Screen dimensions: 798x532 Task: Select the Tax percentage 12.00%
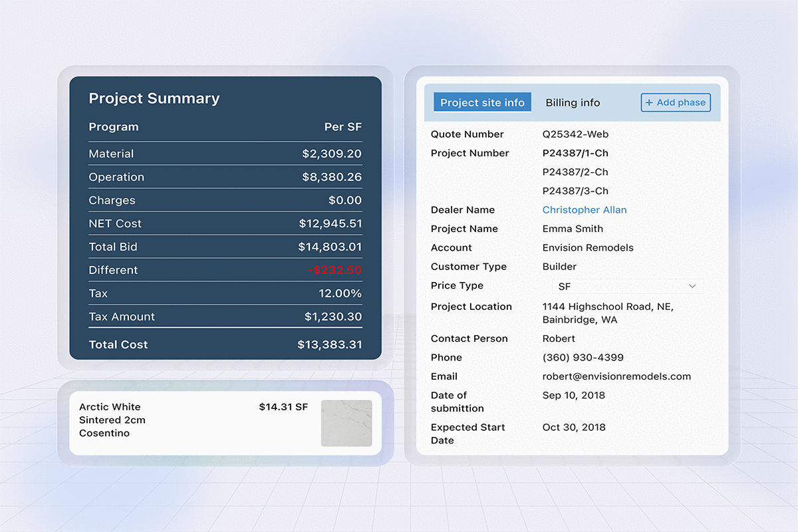click(x=340, y=294)
